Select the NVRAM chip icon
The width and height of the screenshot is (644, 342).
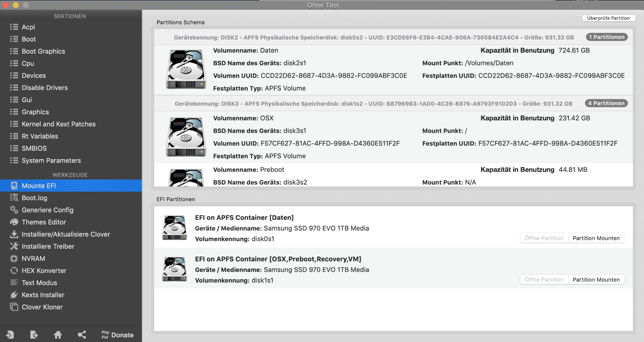point(14,258)
